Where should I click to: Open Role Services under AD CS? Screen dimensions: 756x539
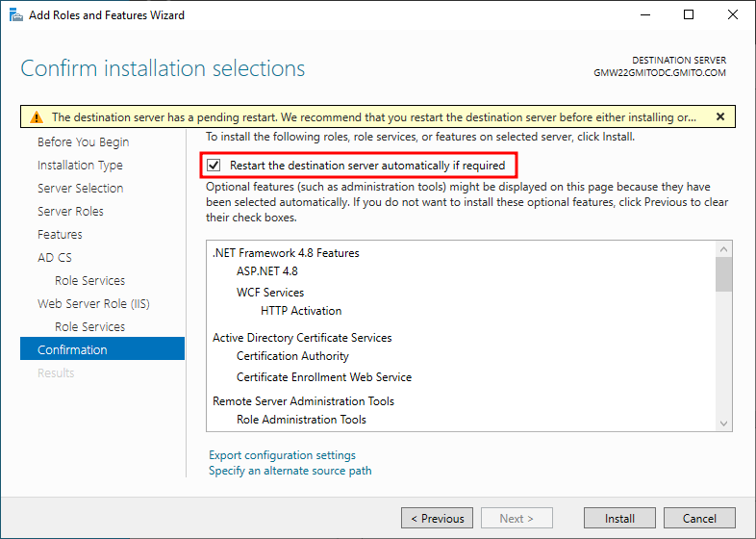(89, 281)
